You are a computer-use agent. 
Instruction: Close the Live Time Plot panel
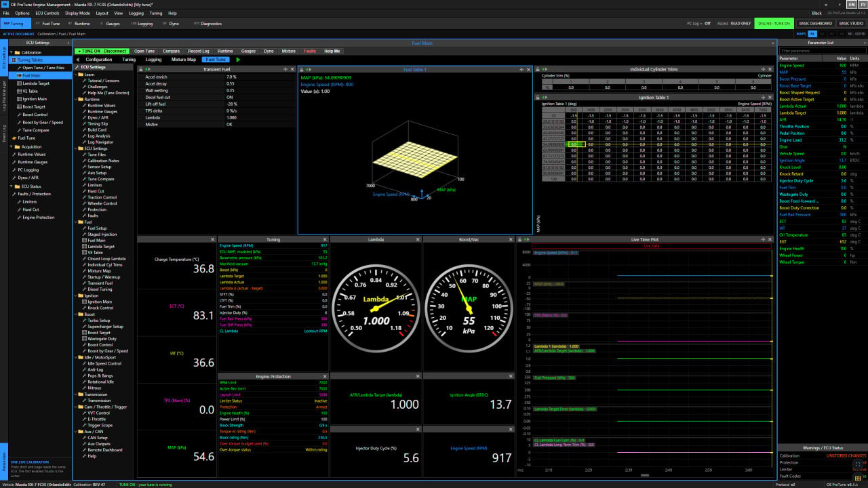pyautogui.click(x=770, y=239)
